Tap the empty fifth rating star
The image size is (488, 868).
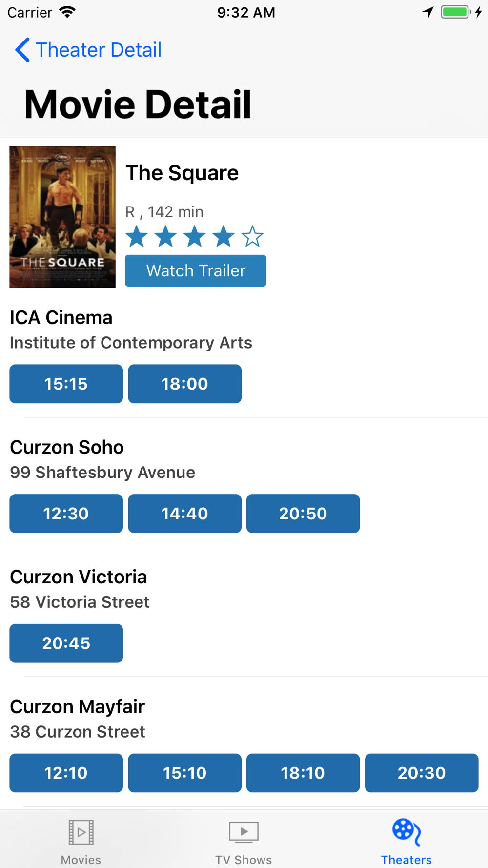click(x=252, y=236)
